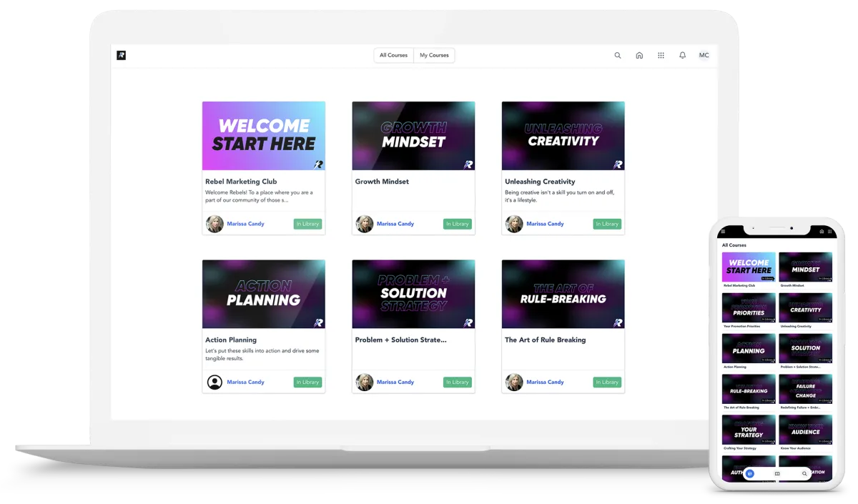The height and width of the screenshot is (504, 858).
Task: Tap the All Courses heading on the phone
Action: [x=734, y=245]
